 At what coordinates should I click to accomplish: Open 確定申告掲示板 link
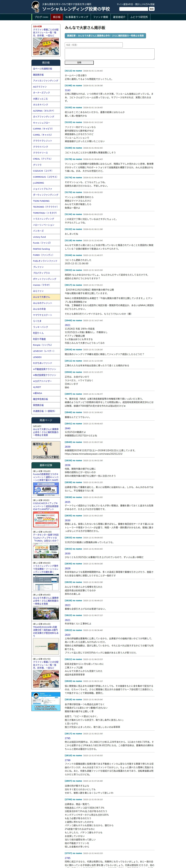[46, 399]
